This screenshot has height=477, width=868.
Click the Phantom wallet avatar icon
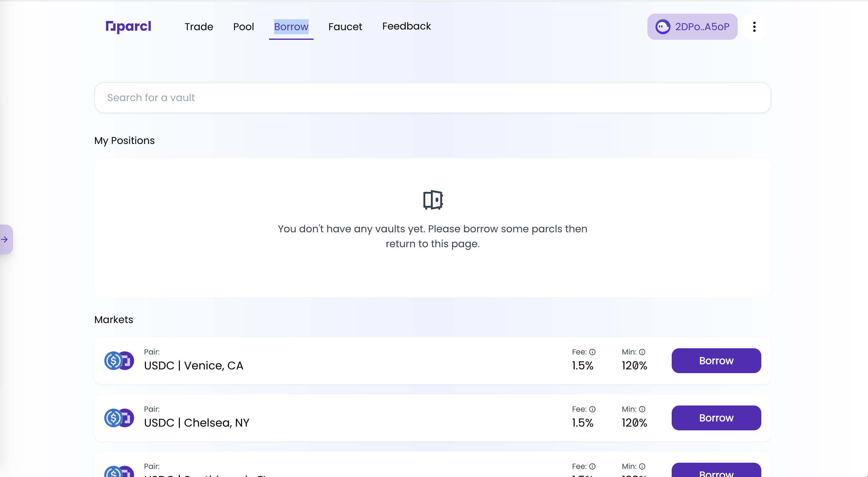[x=662, y=27]
